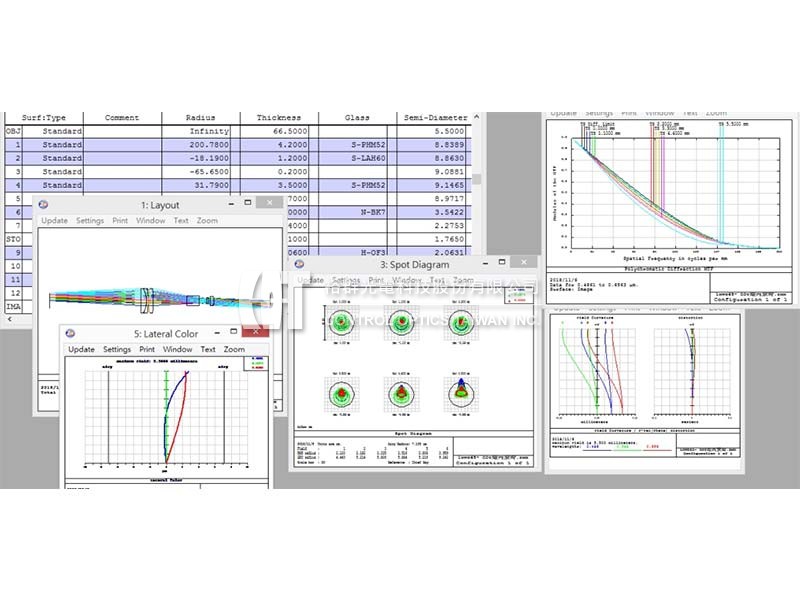Click the Zemax icon in the Lateral Color title bar
This screenshot has width=800, height=600.
pyautogui.click(x=73, y=332)
